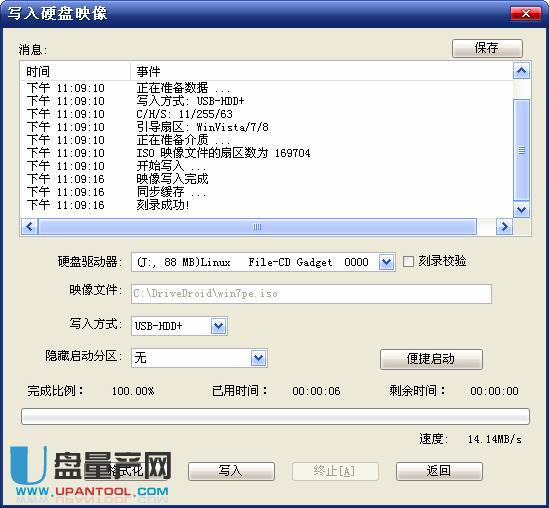Click the 便捷启动 button

click(x=431, y=359)
